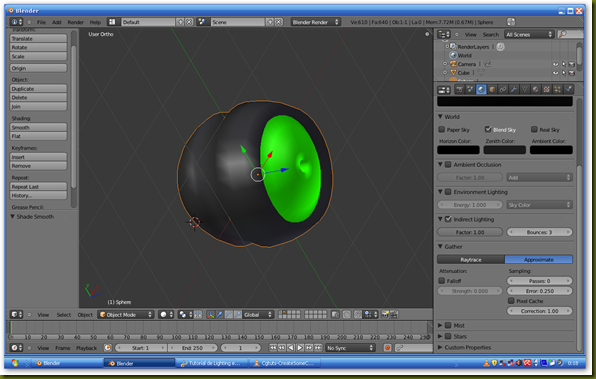The height and width of the screenshot is (379, 596).
Task: Open the Blender Render engine dropdown
Action: [x=315, y=22]
